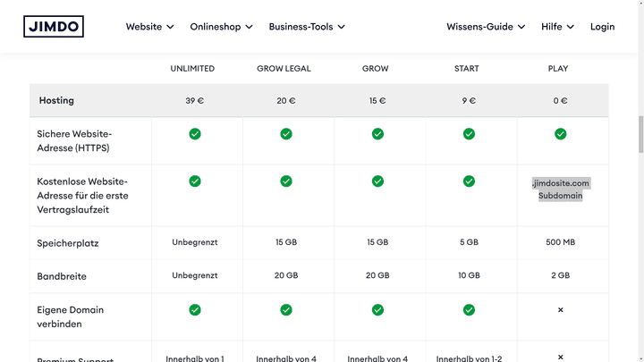Image resolution: width=644 pixels, height=362 pixels.
Task: Click HTTPS checkmark in UNLIMITED column
Action: [195, 134]
